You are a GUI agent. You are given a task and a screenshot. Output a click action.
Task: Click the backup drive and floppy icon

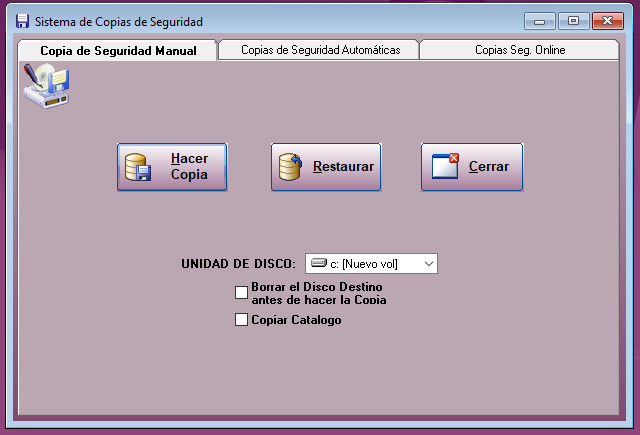46,85
